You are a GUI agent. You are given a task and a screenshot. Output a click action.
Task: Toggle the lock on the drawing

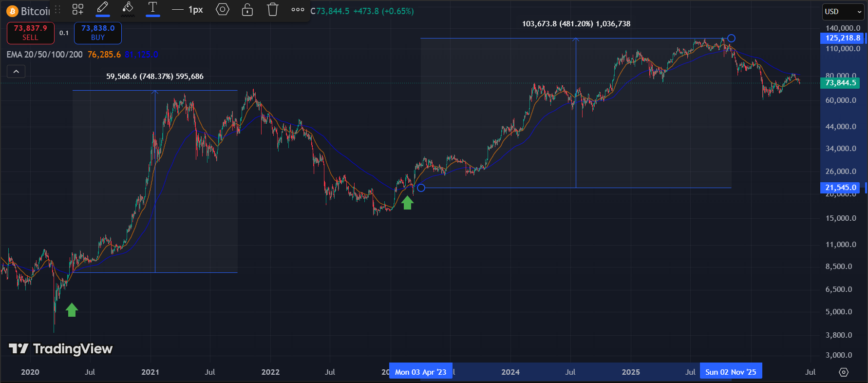[x=247, y=9]
